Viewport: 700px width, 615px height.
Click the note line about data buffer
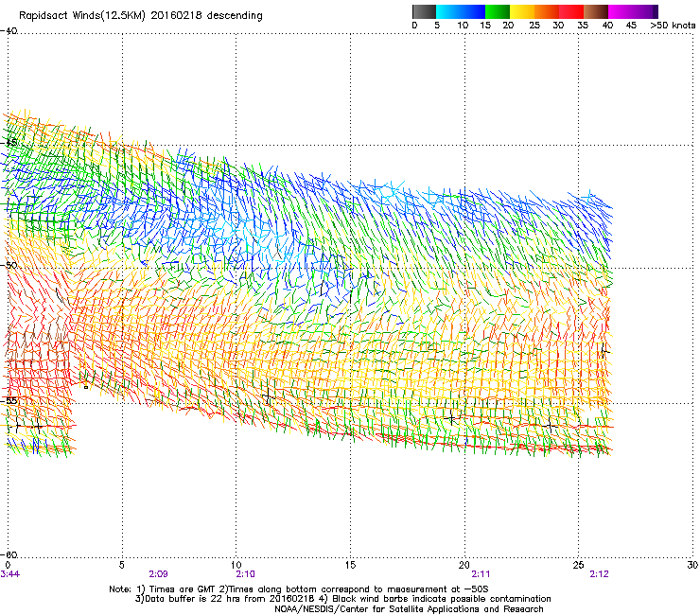click(x=343, y=599)
